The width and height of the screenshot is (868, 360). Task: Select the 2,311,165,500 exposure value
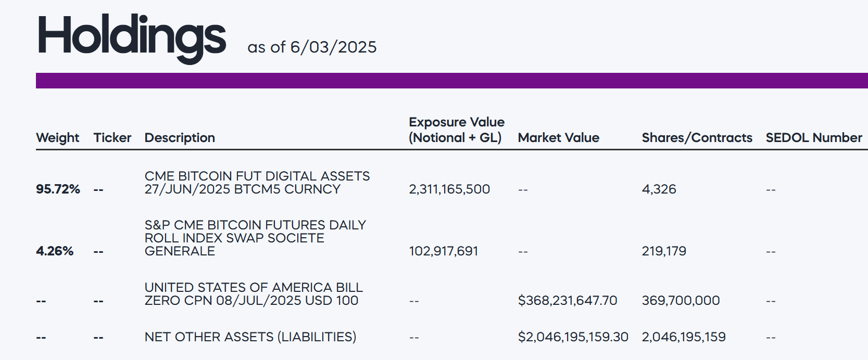[449, 189]
